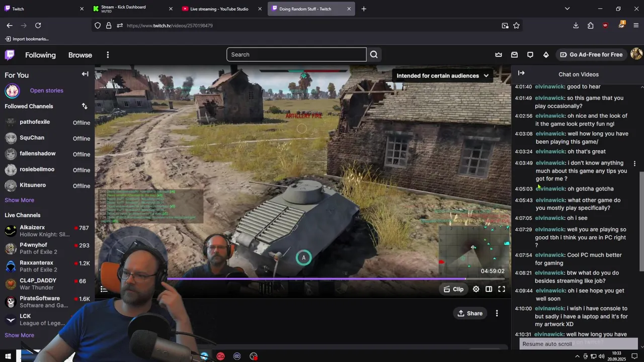Open video chapters list icon
This screenshot has height=362, width=644.
coord(104,289)
